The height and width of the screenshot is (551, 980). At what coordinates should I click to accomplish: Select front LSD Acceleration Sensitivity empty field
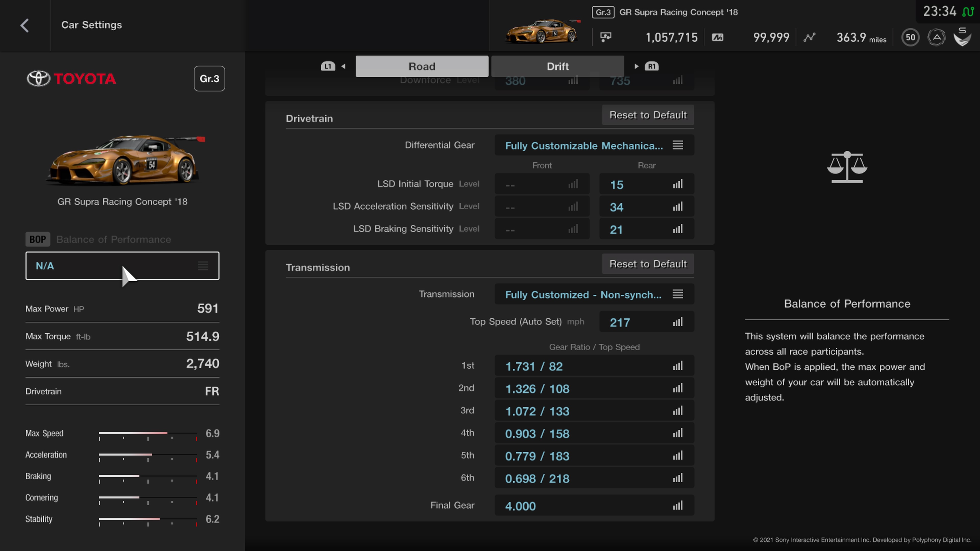coord(542,206)
